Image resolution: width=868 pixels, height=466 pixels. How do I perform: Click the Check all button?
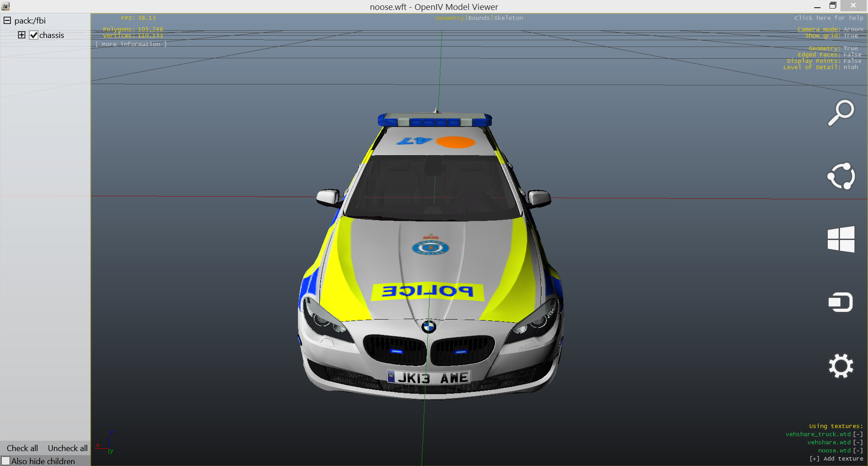point(22,448)
